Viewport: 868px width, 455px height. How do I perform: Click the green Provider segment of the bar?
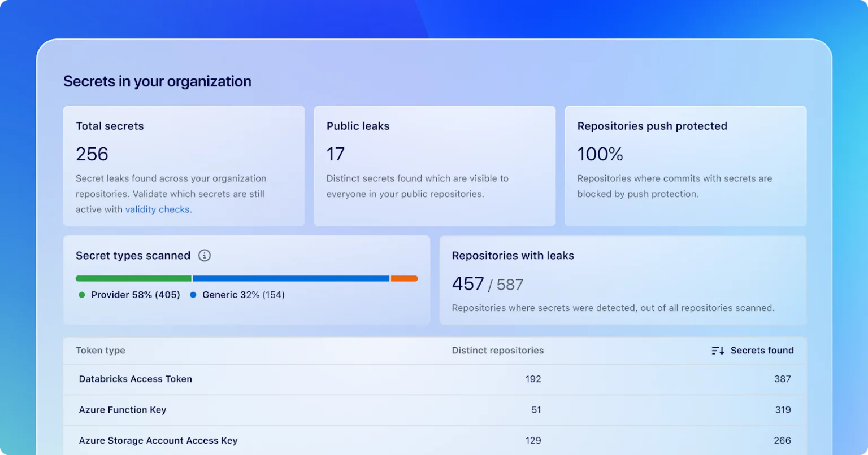(133, 278)
